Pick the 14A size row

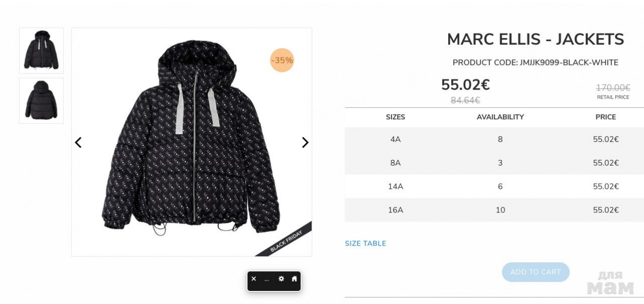pos(395,186)
